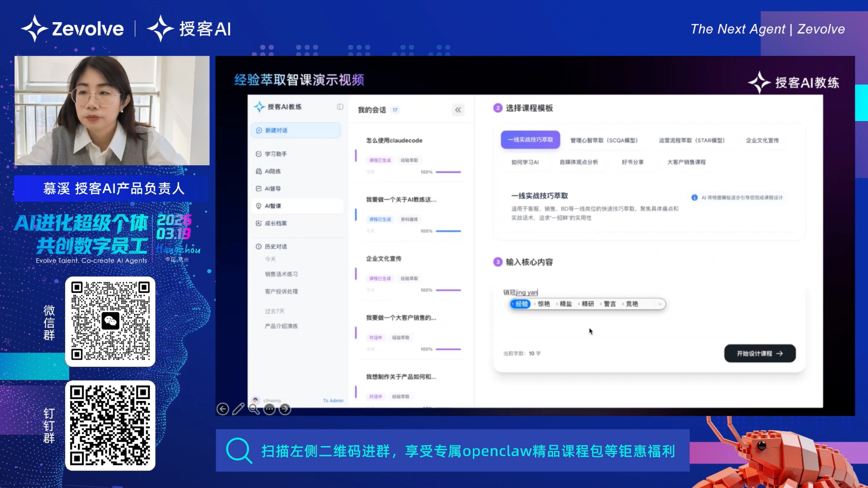Viewport: 868px width, 488px height.
Task: Open 学习助手 in the sidebar
Action: tap(275, 154)
